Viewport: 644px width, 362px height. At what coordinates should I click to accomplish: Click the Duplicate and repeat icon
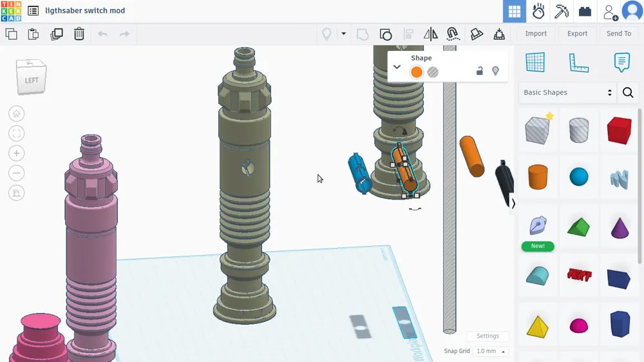pos(56,34)
